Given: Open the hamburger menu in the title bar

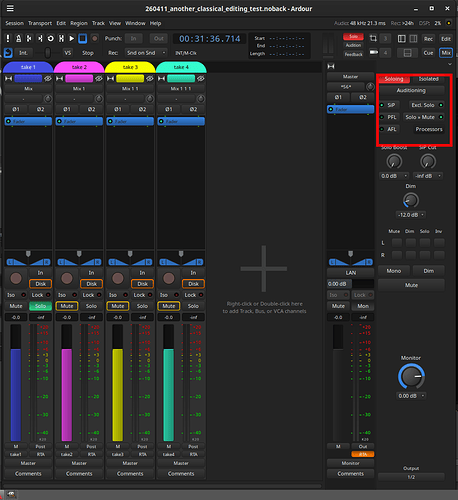Looking at the screenshot, I should 10,8.
